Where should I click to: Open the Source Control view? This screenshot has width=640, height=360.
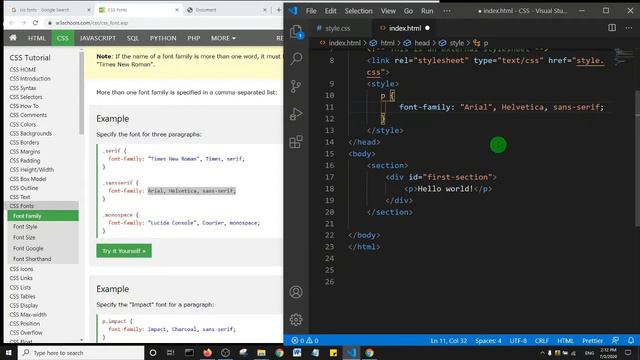(296, 86)
